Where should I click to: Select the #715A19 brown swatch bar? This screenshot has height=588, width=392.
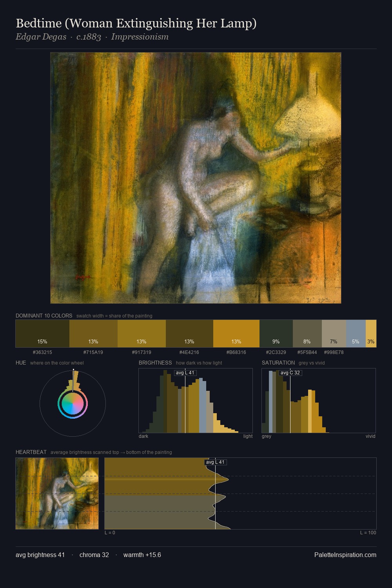(93, 334)
